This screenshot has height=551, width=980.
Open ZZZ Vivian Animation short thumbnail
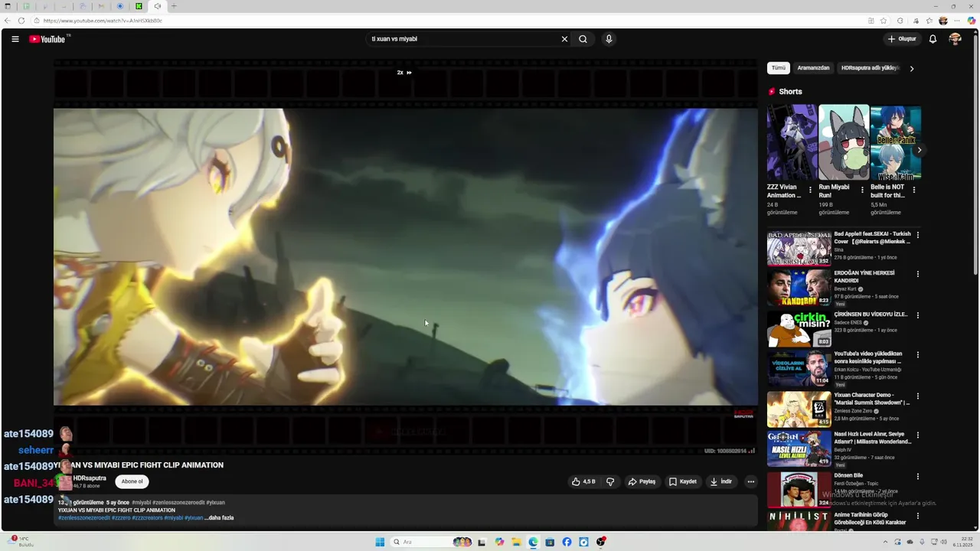(x=792, y=142)
